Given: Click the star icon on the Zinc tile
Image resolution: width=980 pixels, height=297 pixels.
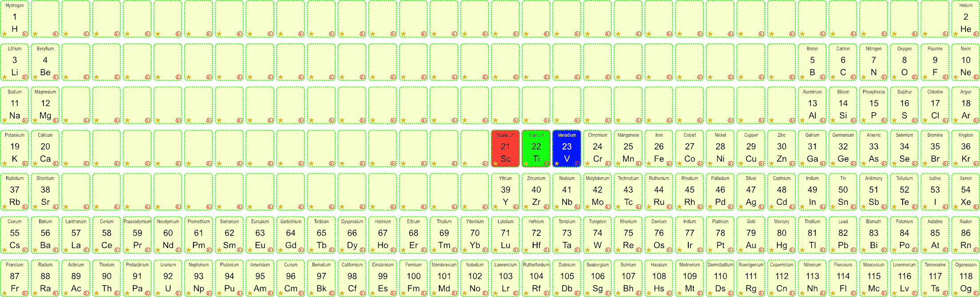Looking at the screenshot, I should pos(771,163).
